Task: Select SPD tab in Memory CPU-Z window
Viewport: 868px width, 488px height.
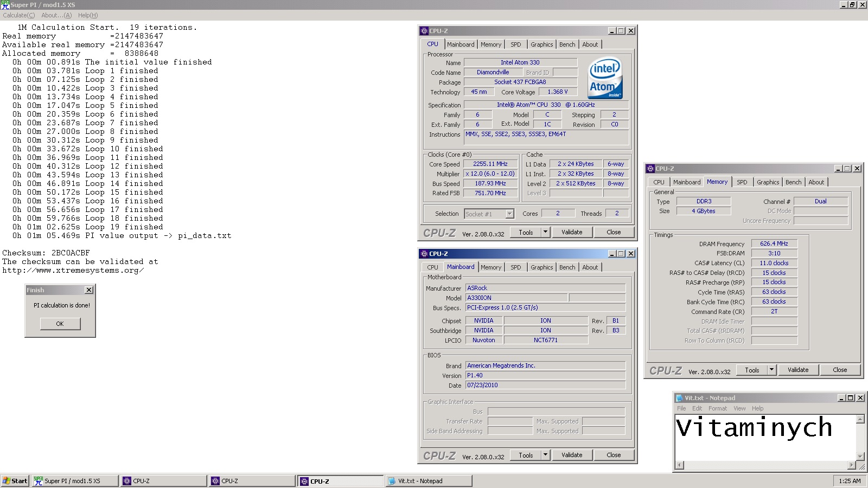Action: tap(742, 182)
